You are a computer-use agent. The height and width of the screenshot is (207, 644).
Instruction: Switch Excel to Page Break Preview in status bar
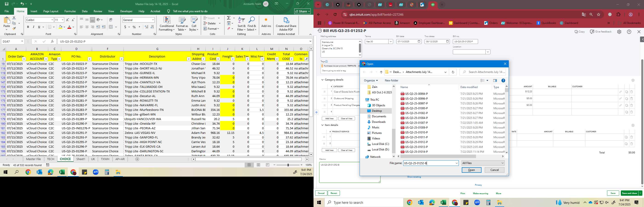268,165
